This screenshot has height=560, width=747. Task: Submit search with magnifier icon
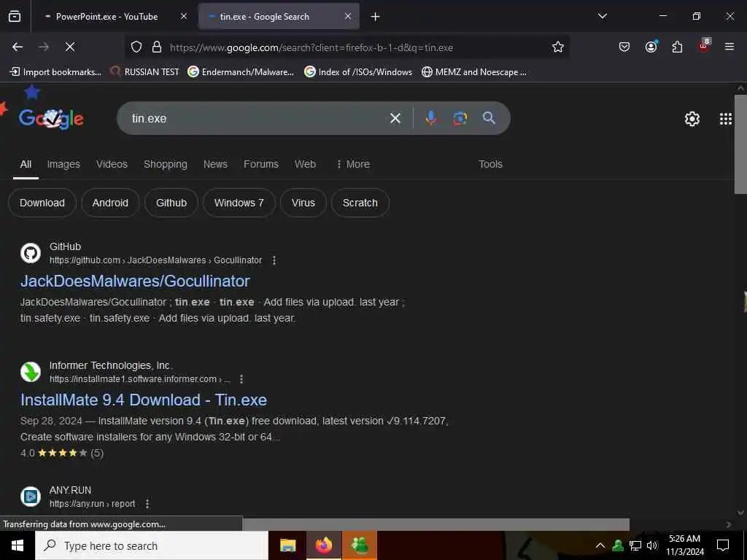[489, 117]
